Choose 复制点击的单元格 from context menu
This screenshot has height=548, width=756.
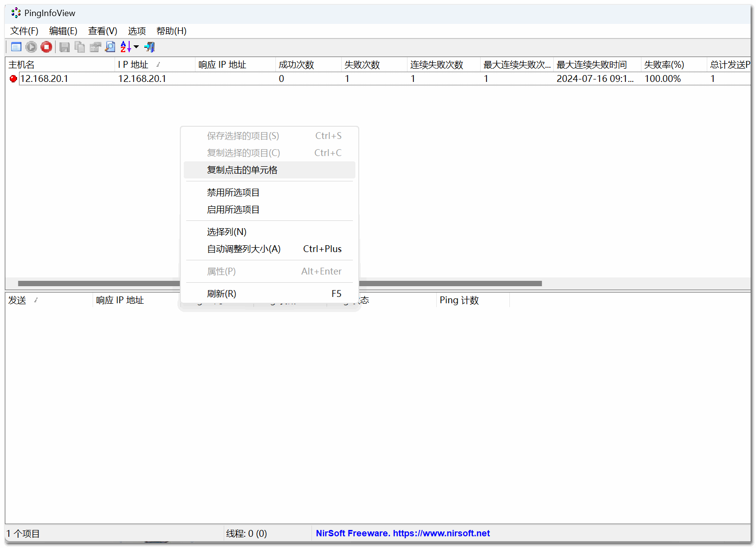242,170
